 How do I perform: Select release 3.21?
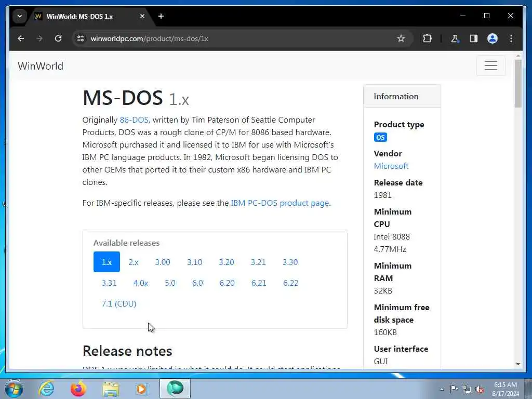[258, 262]
